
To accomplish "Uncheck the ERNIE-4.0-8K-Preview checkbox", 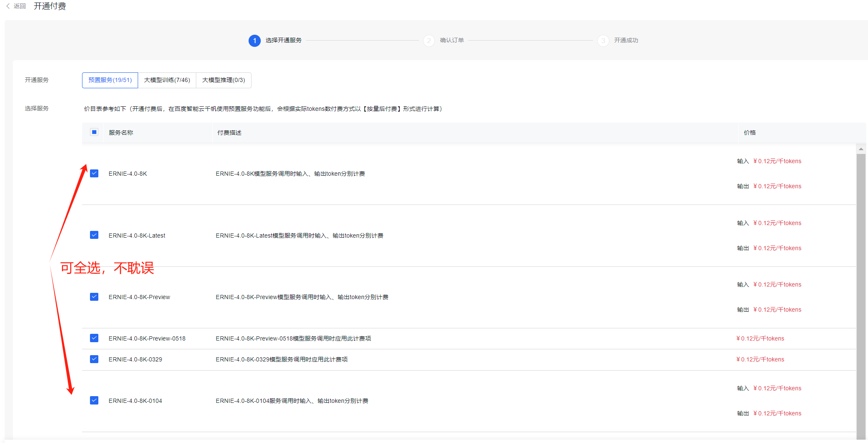I will pyautogui.click(x=94, y=297).
